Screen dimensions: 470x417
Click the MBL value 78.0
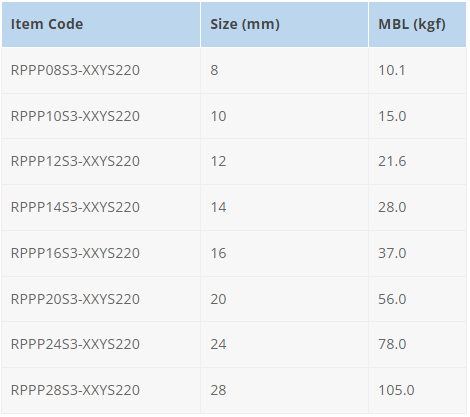tap(392, 344)
